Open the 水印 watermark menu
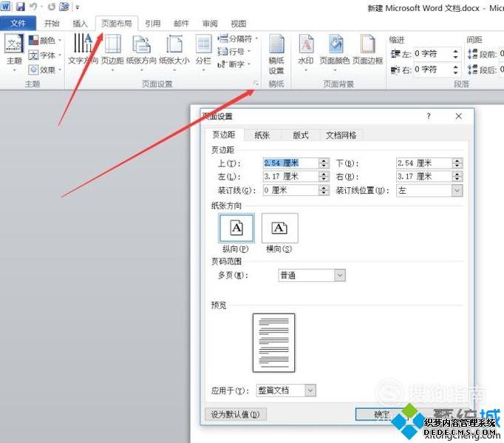 (306, 52)
